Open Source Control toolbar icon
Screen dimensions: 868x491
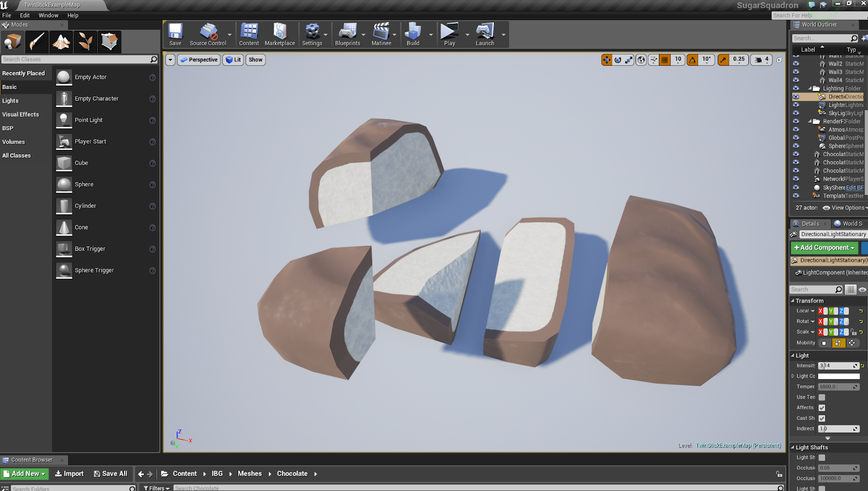(x=208, y=34)
